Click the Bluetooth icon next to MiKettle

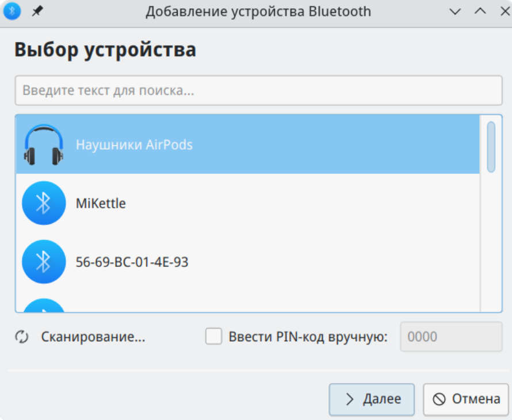(x=44, y=203)
